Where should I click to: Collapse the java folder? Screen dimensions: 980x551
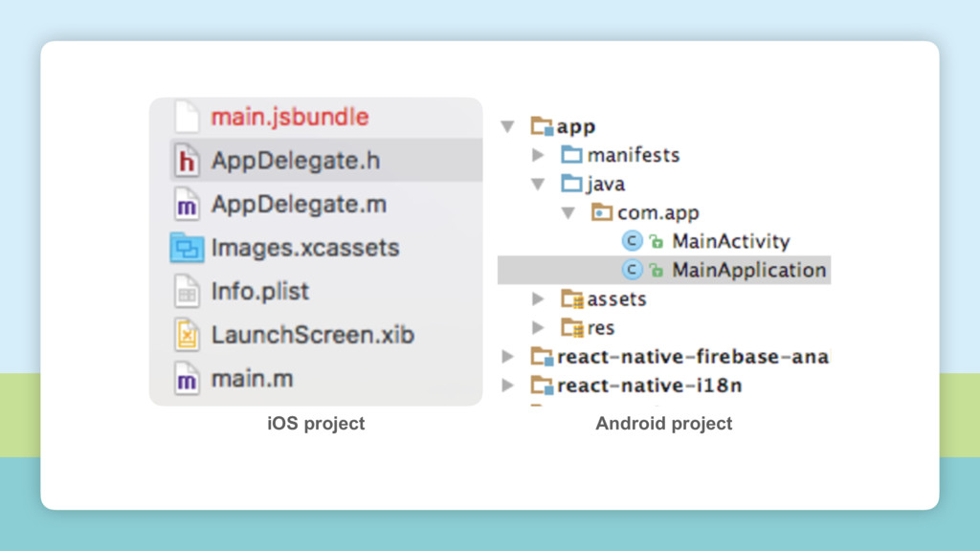[538, 185]
